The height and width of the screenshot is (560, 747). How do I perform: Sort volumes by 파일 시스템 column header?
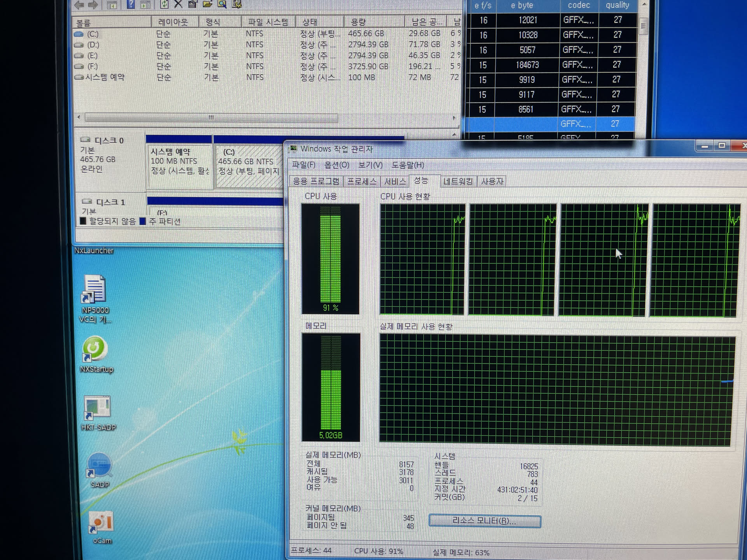[x=268, y=22]
